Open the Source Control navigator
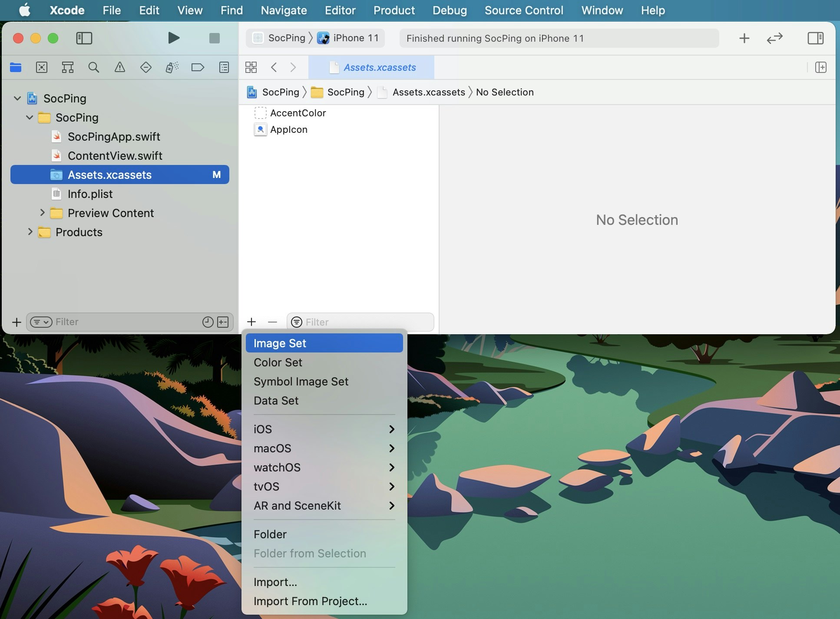 point(42,67)
